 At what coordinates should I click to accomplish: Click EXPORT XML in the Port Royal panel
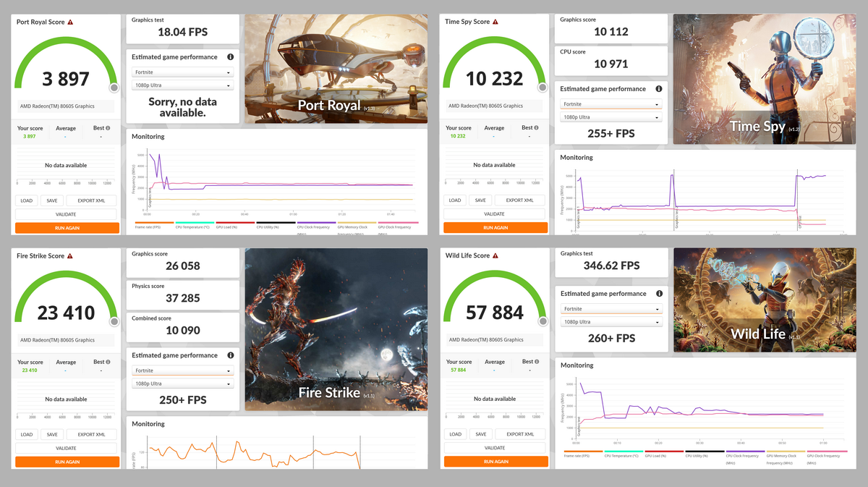click(91, 200)
